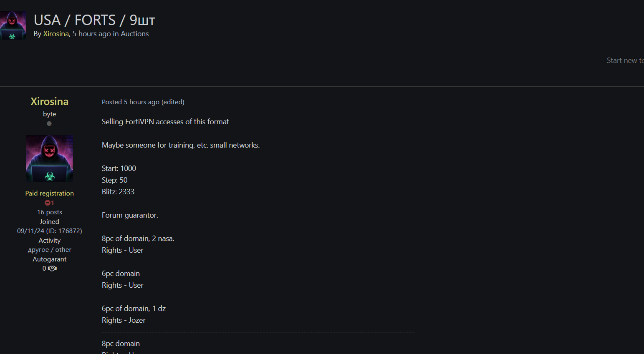
Task: Select the Paid registration group label
Action: click(49, 193)
